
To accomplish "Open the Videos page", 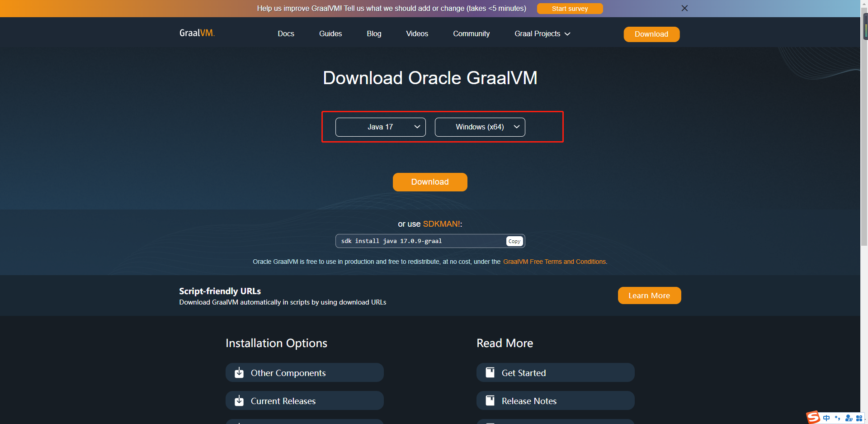I will pos(417,34).
